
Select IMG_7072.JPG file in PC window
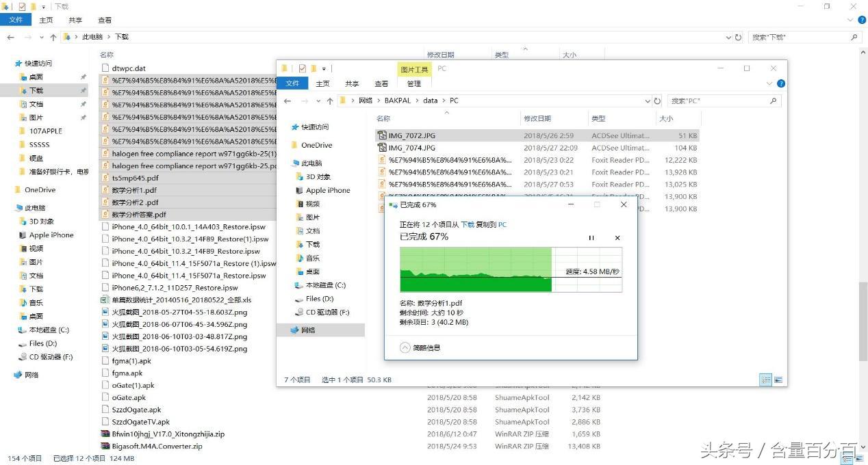pos(537,135)
